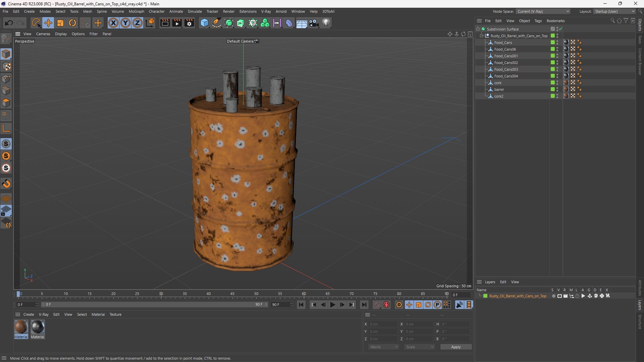
Task: Select the Scale tool
Action: coord(60,23)
